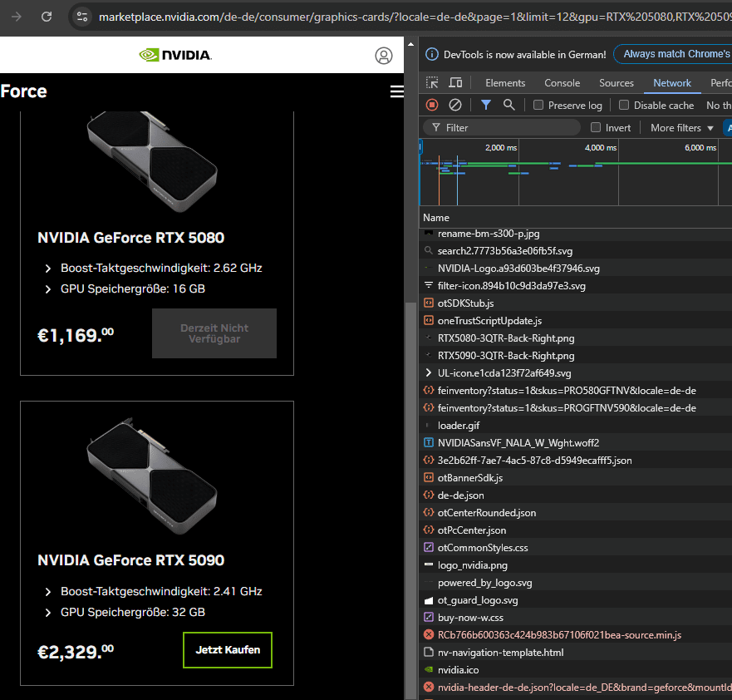Open network search magnifier
Screen dimensions: 732x700
tap(508, 105)
